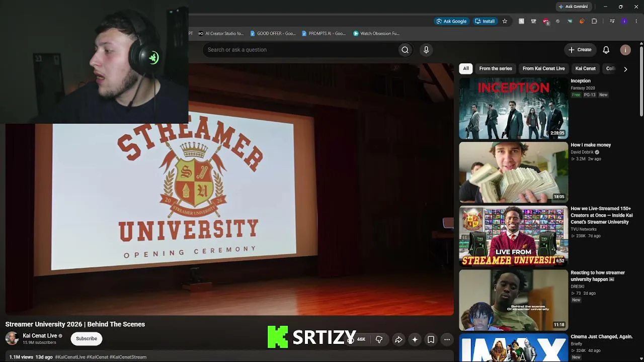Open title 'Reacting to how streamer university happen'
644x362 pixels.
(x=598, y=276)
